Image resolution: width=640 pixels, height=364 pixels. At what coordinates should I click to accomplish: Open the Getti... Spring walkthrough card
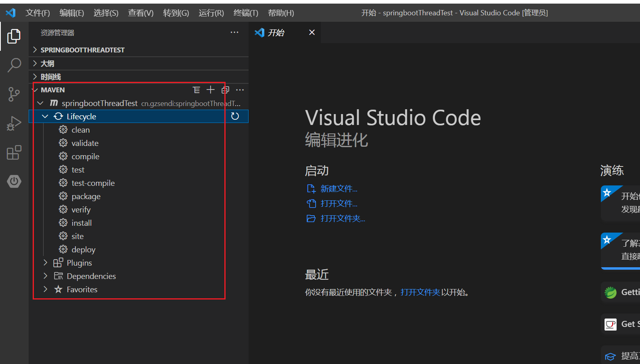coord(620,292)
